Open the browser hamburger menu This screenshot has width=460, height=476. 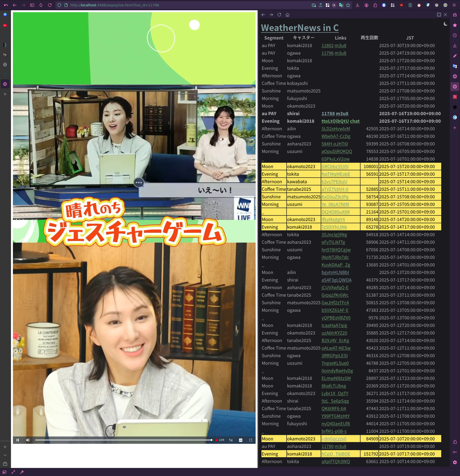[454, 5]
